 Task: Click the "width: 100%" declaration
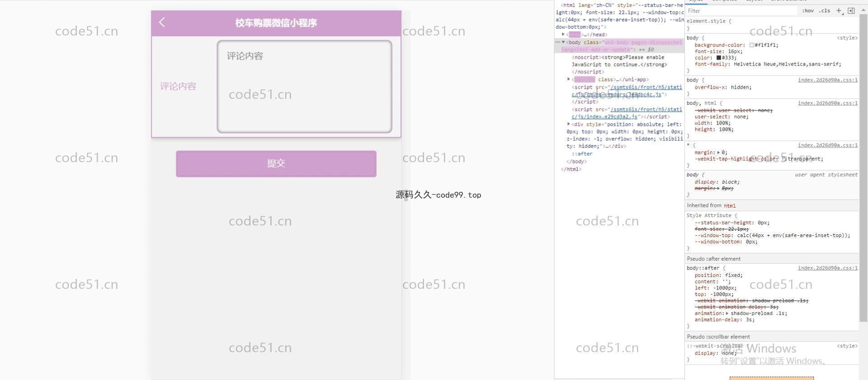tap(712, 123)
